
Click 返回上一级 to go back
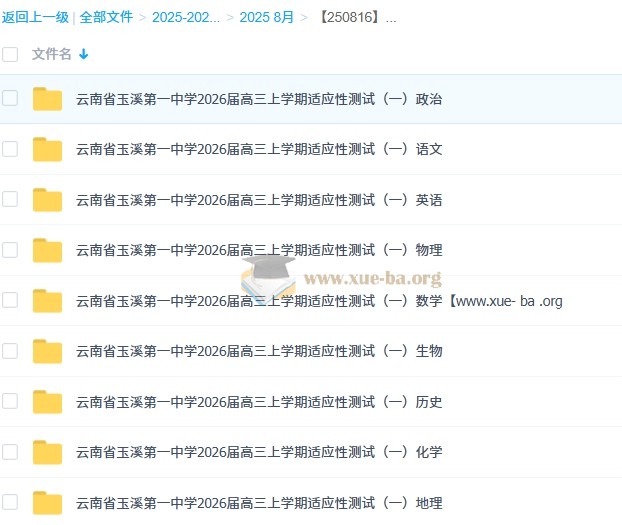[35, 17]
